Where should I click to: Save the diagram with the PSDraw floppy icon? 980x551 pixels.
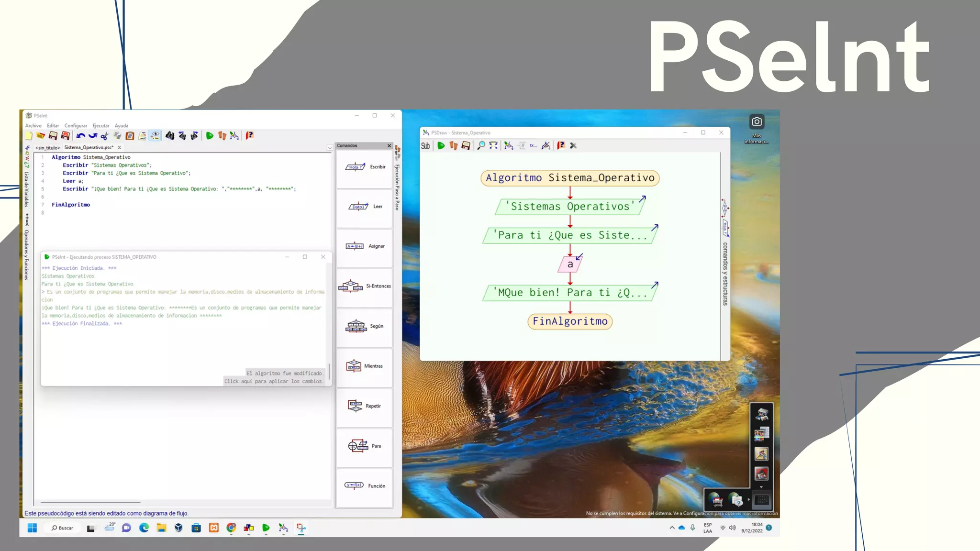466,145
